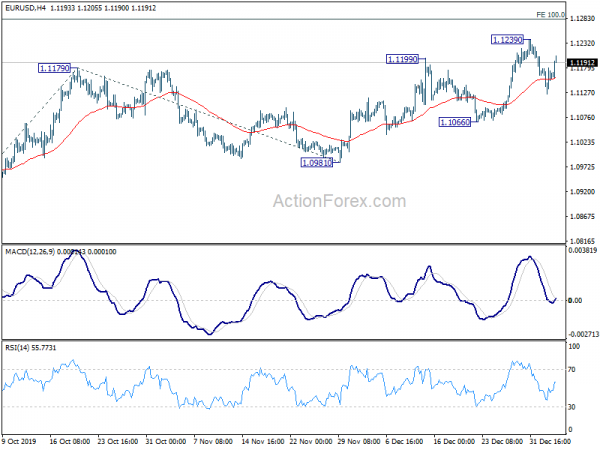This screenshot has height=450, width=600.
Task: Click the MACD 0.003819 scale value
Action: pyautogui.click(x=583, y=252)
